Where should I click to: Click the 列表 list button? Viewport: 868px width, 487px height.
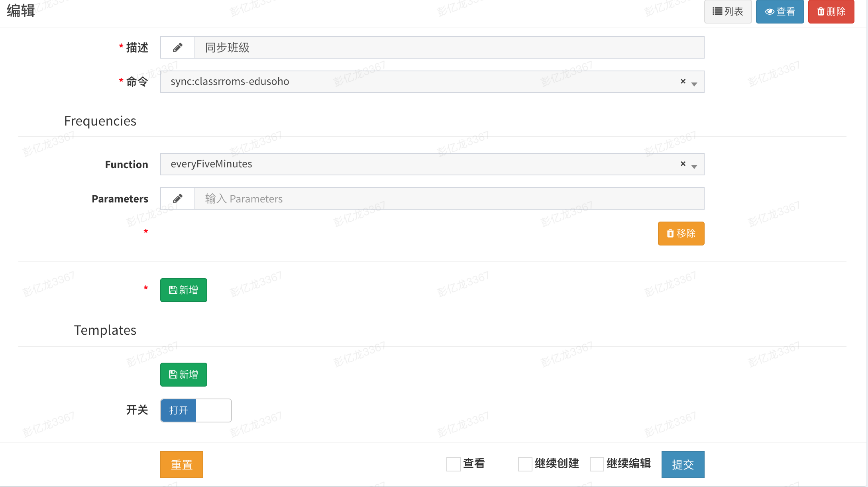click(x=727, y=12)
